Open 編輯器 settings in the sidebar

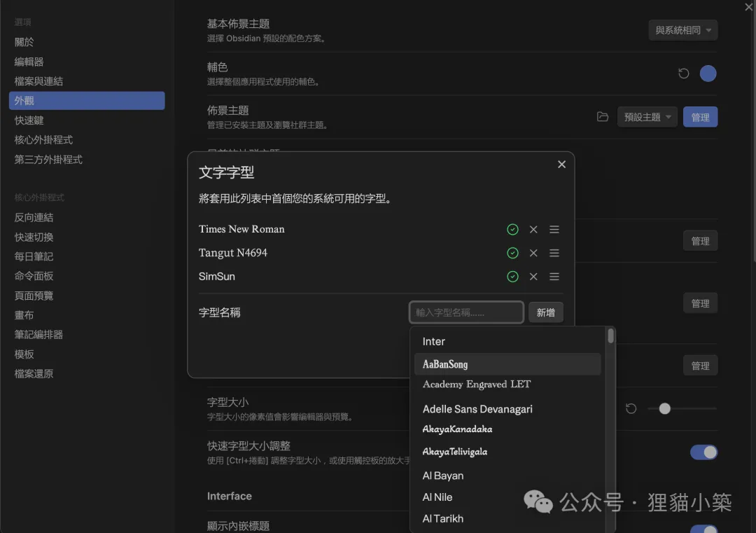pos(29,62)
